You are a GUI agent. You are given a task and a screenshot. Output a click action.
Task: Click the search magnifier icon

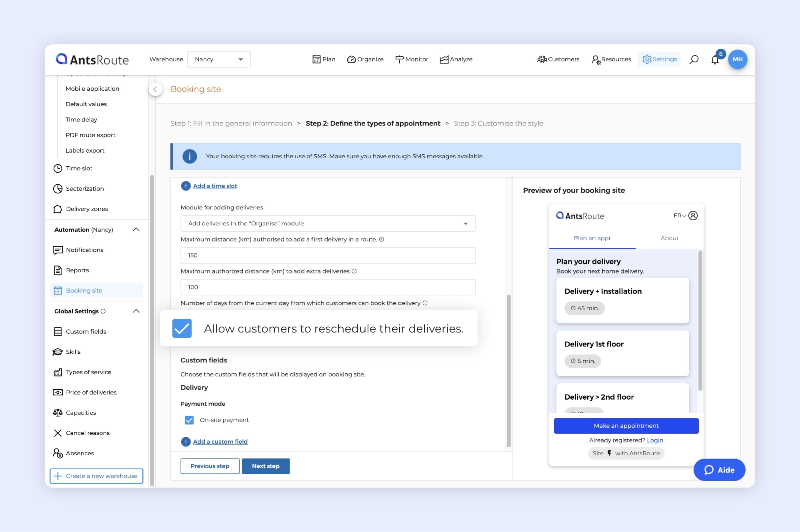[x=694, y=60]
